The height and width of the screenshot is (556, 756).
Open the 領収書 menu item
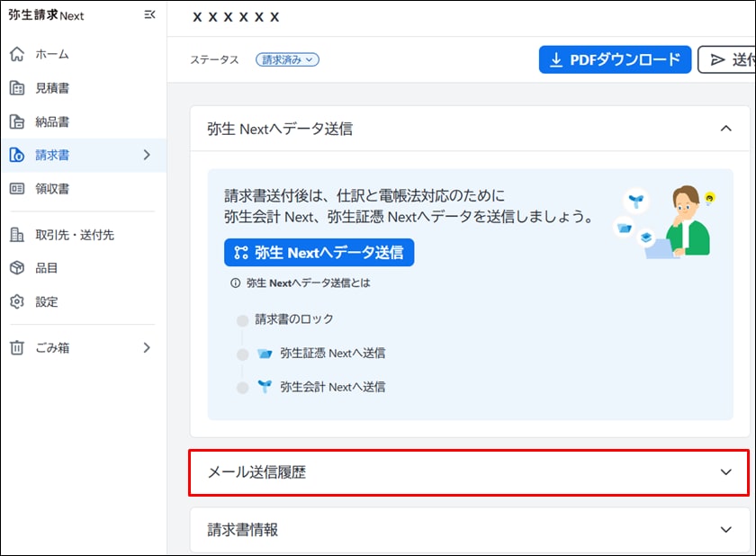tap(84, 188)
